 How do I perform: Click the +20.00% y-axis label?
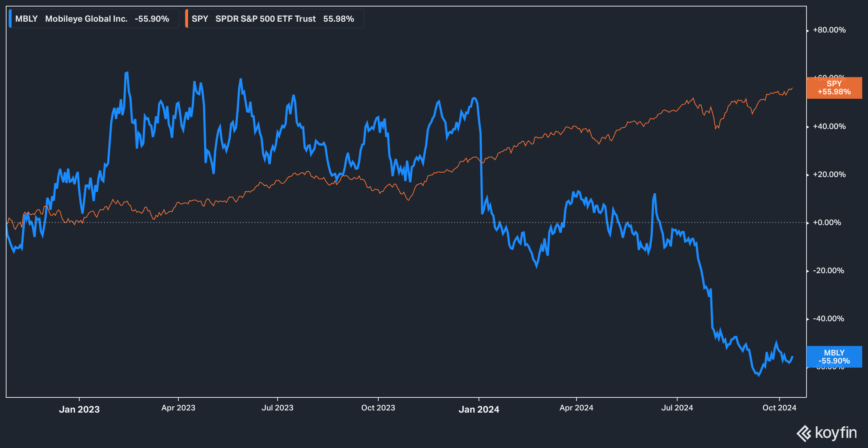click(829, 175)
